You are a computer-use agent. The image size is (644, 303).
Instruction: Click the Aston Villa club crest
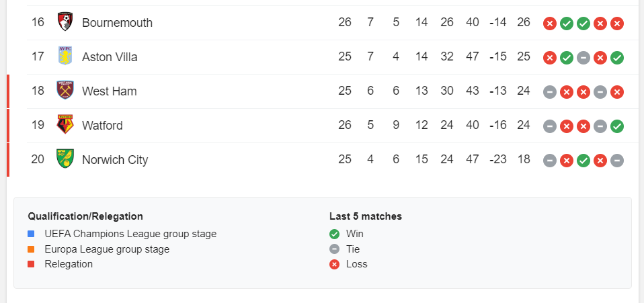[65, 56]
